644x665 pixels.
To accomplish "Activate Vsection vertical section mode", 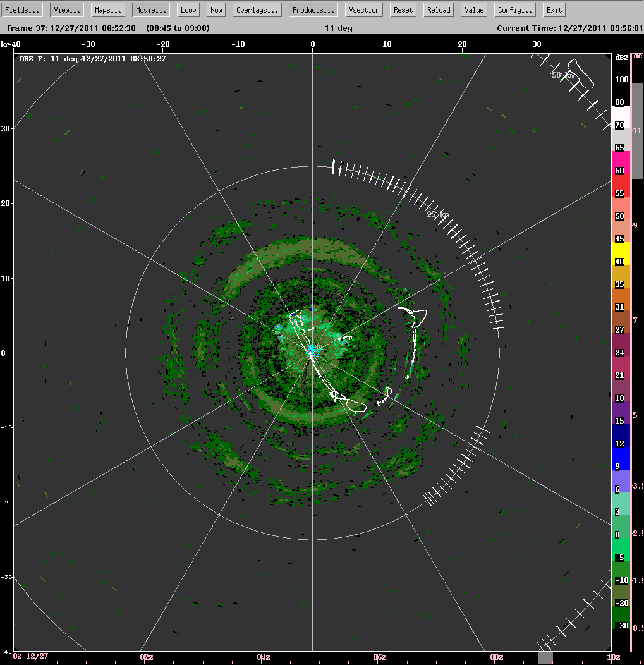I will pos(364,9).
